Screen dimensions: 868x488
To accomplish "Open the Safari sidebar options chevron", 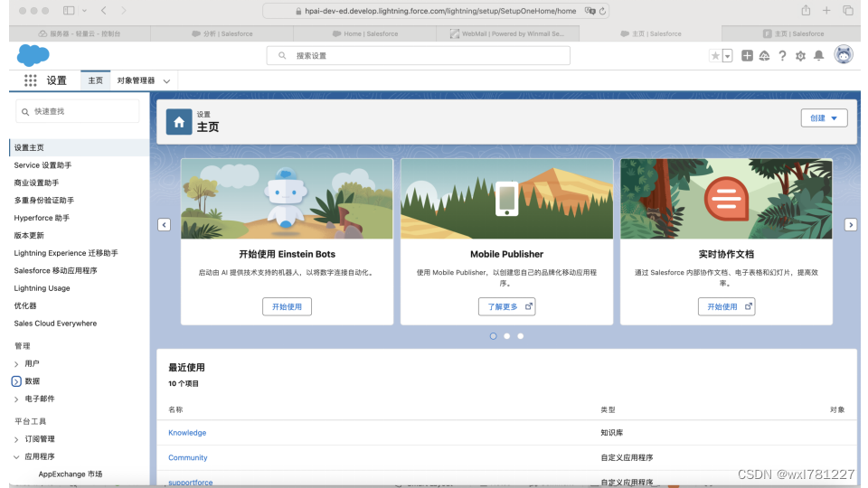I will (x=84, y=11).
